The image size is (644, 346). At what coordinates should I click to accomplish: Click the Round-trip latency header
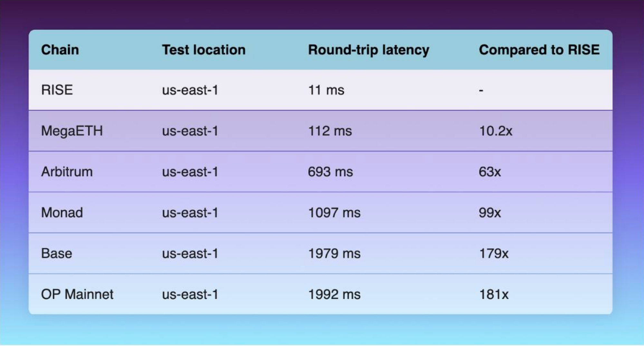(x=368, y=50)
